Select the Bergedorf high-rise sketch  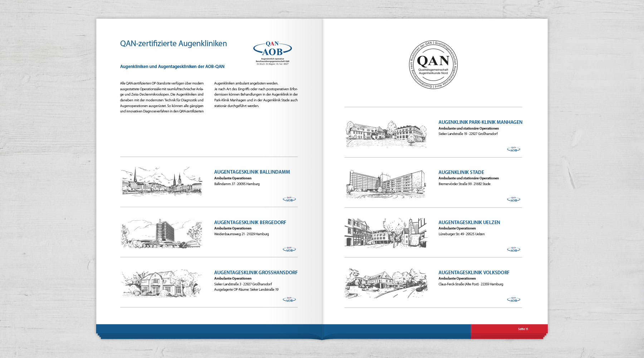pyautogui.click(x=162, y=233)
